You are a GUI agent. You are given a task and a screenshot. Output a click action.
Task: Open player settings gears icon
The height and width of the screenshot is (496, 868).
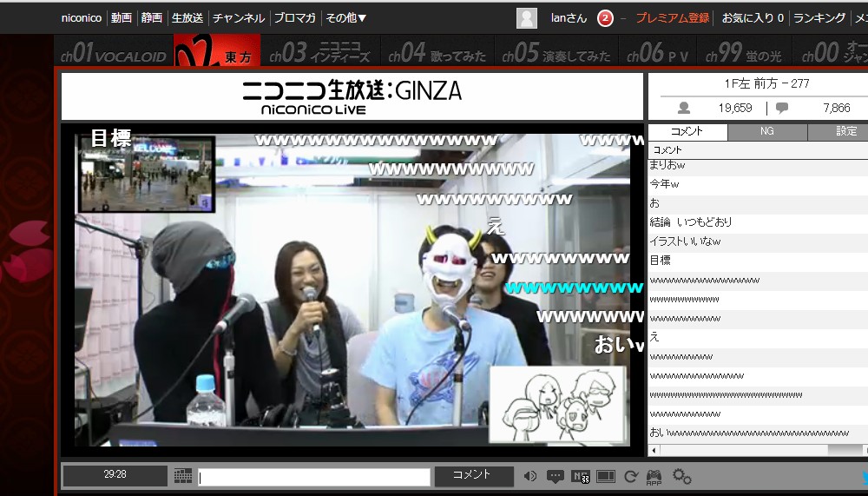[681, 476]
